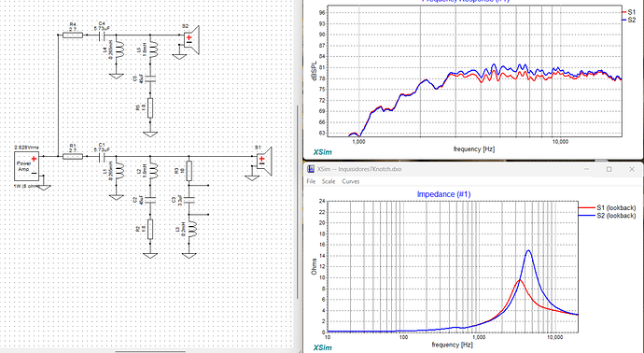Click the ground symbol at S1 speaker
644x353 pixels.
(252, 178)
